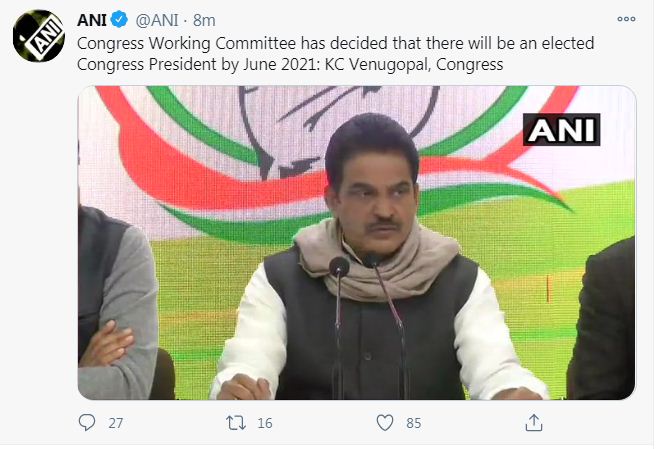Click the ANI display name
This screenshot has height=449, width=658.
(x=91, y=20)
